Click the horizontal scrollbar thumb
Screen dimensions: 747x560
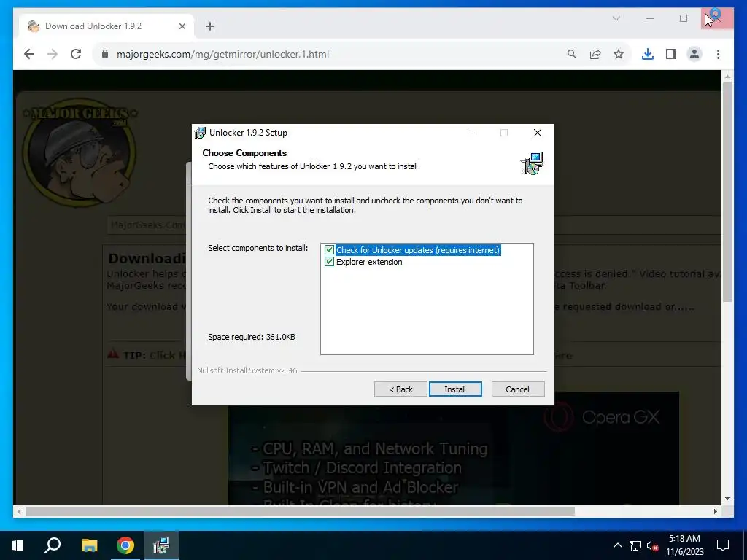pyautogui.click(x=300, y=511)
